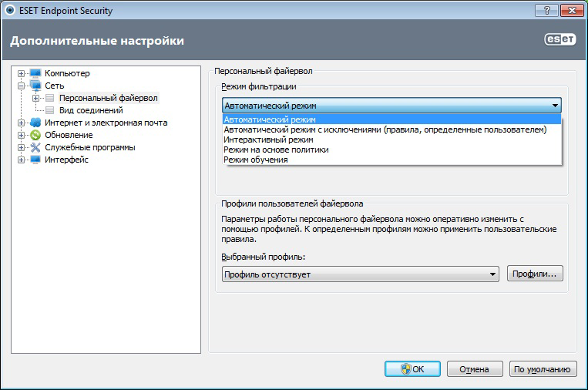Select Персональный файервол tree item

click(109, 98)
